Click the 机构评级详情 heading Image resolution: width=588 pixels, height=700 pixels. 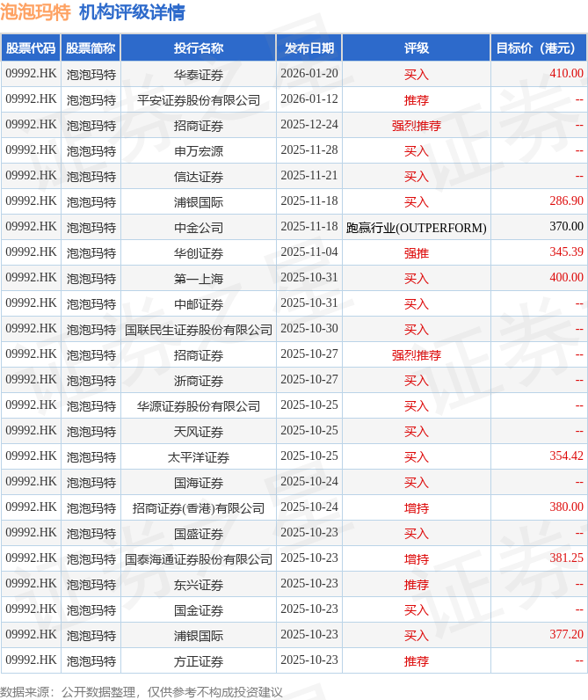tap(132, 12)
